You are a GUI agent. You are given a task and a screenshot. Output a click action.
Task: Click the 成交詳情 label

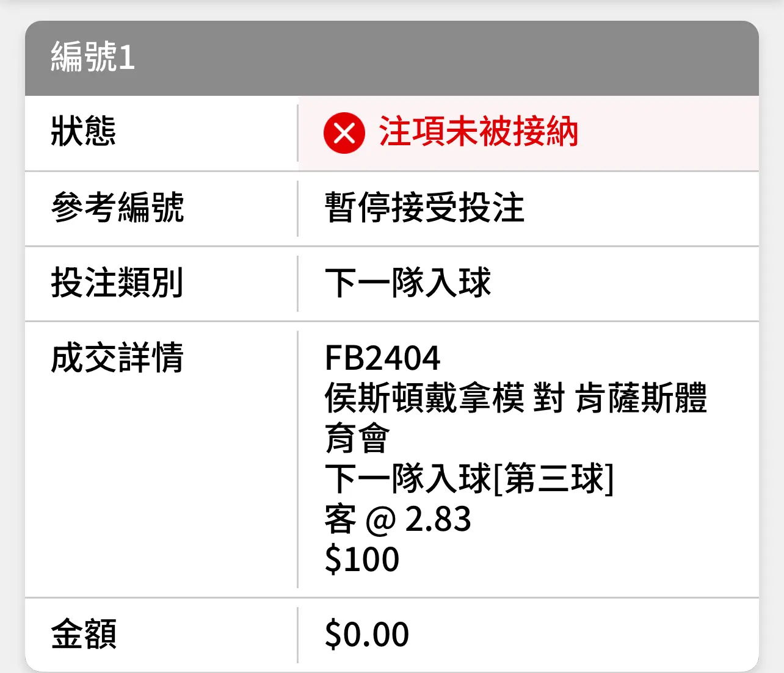point(117,358)
